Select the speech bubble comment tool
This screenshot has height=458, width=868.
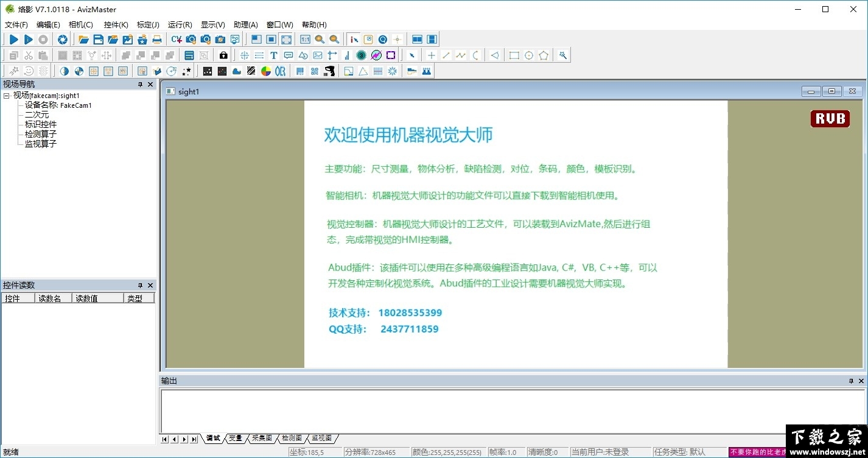pyautogui.click(x=289, y=55)
